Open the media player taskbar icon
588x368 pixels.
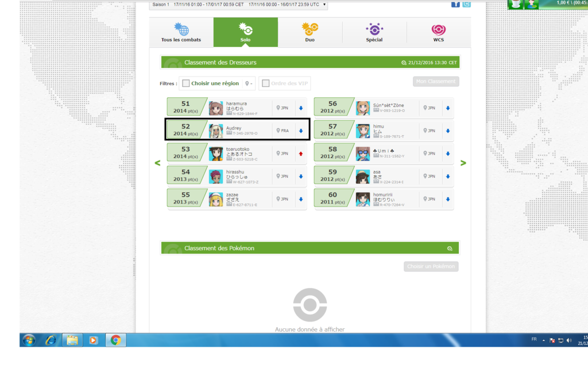[93, 340]
